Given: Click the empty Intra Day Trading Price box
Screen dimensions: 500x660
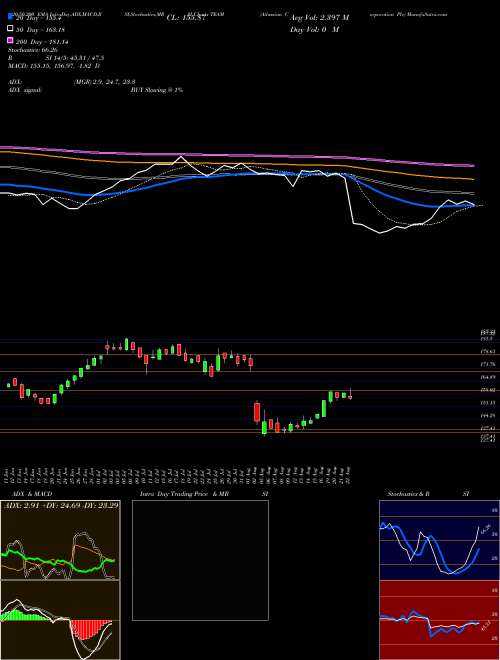Looking at the screenshot, I should pyautogui.click(x=200, y=560).
